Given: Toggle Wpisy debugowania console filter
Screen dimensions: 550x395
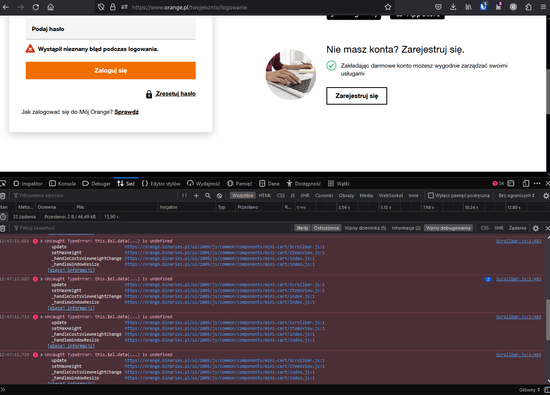Looking at the screenshot, I should [x=448, y=228].
